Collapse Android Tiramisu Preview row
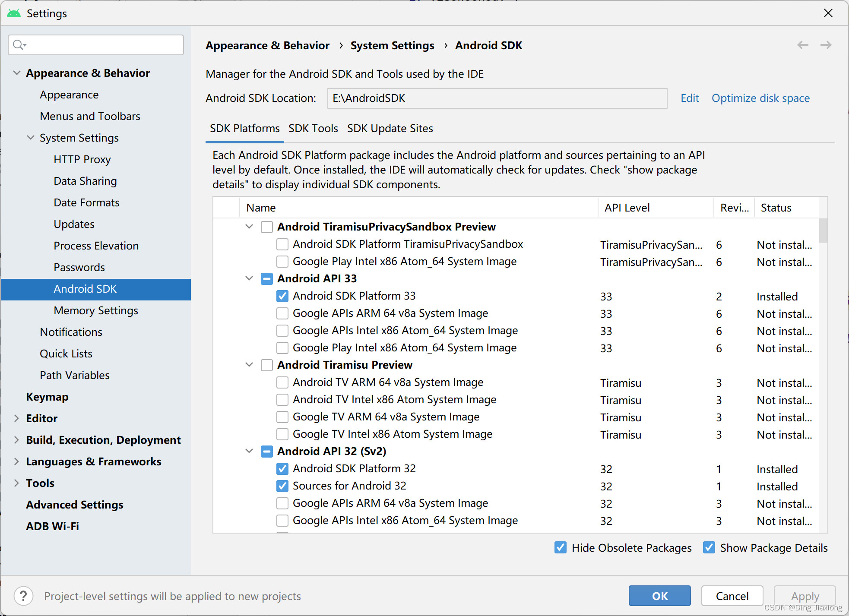 pos(249,365)
